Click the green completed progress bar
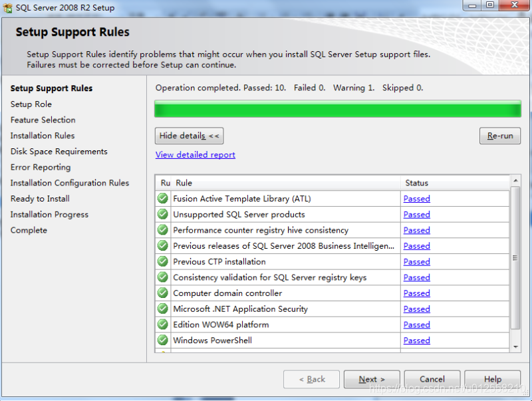 click(338, 109)
